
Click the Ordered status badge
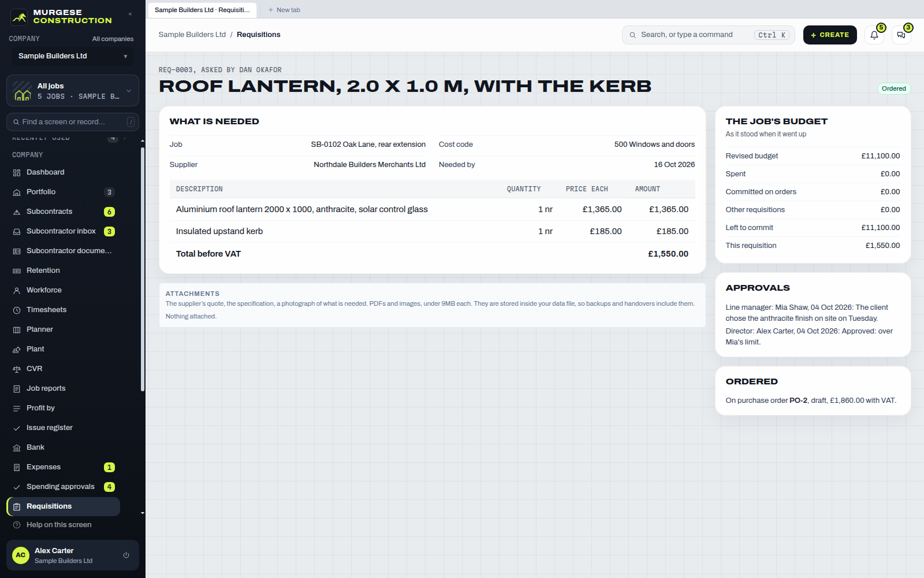pos(894,88)
